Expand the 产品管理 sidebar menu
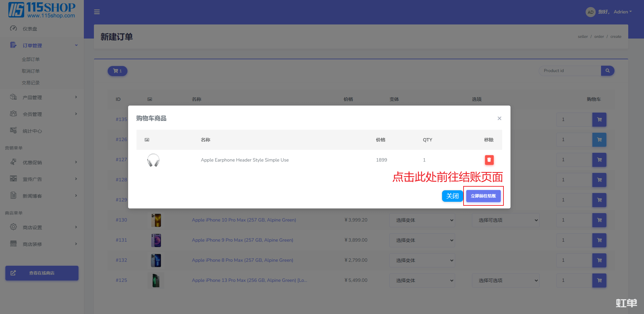This screenshot has width=644, height=314. (x=42, y=97)
